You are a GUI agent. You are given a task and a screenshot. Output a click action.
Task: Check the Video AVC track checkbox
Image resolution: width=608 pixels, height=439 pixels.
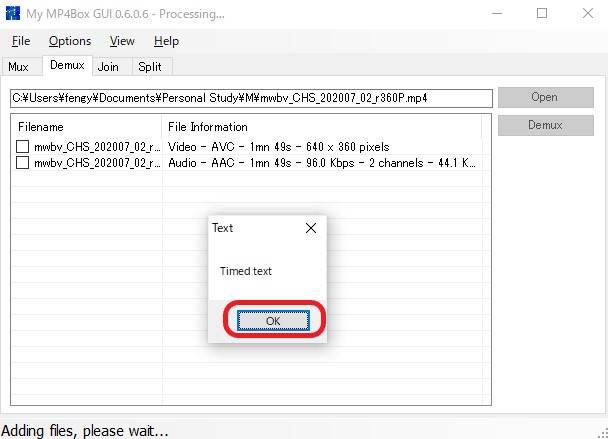22,147
